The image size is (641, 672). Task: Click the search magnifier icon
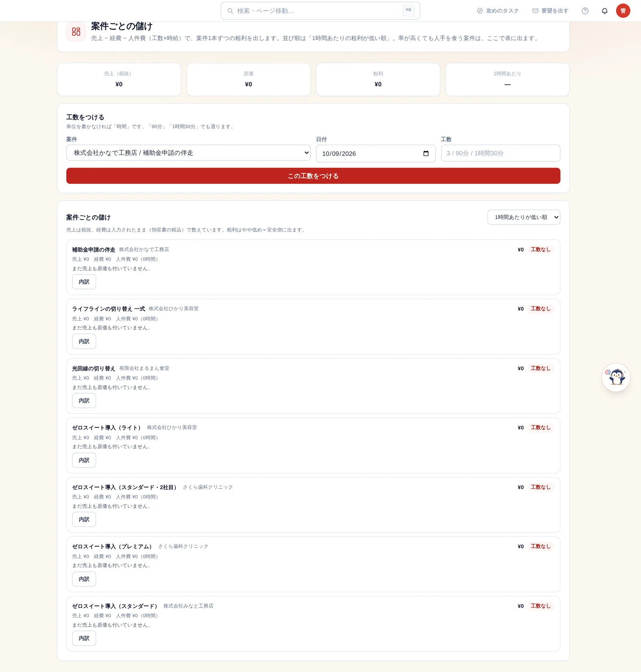pyautogui.click(x=230, y=11)
